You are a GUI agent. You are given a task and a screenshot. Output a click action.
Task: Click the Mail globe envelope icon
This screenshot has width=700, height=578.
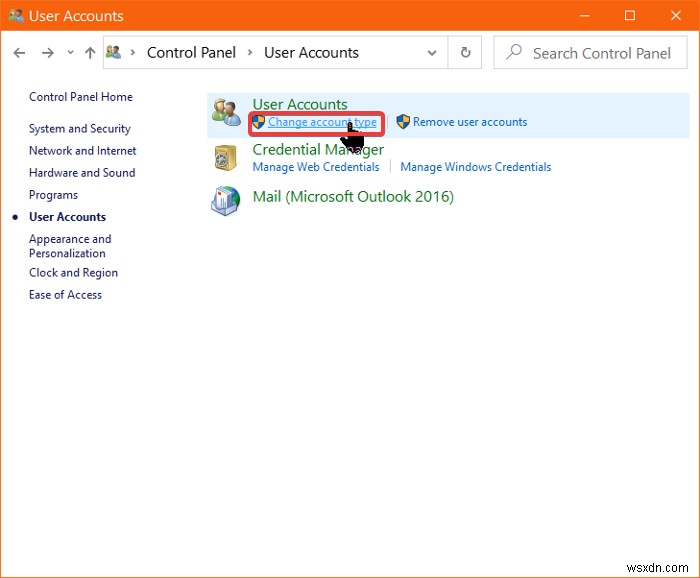tap(225, 200)
